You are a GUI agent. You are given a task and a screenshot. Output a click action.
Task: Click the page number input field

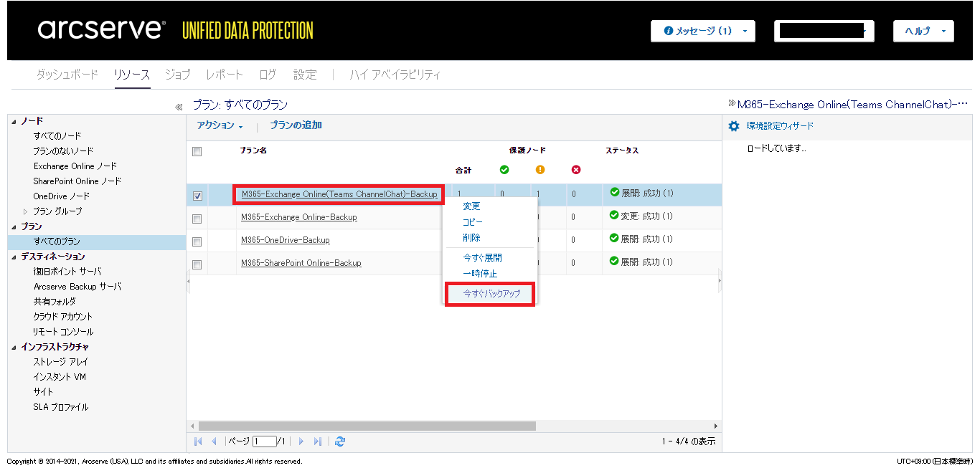pyautogui.click(x=264, y=441)
